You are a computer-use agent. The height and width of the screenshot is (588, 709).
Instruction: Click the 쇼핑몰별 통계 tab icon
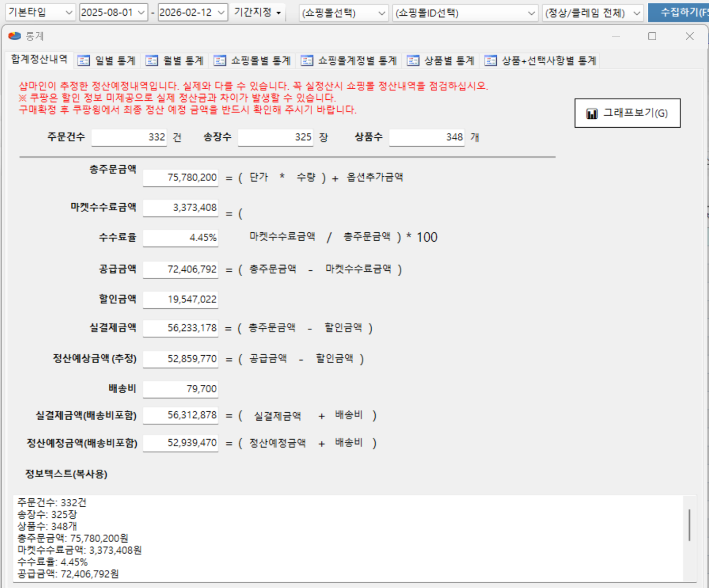[x=220, y=61]
